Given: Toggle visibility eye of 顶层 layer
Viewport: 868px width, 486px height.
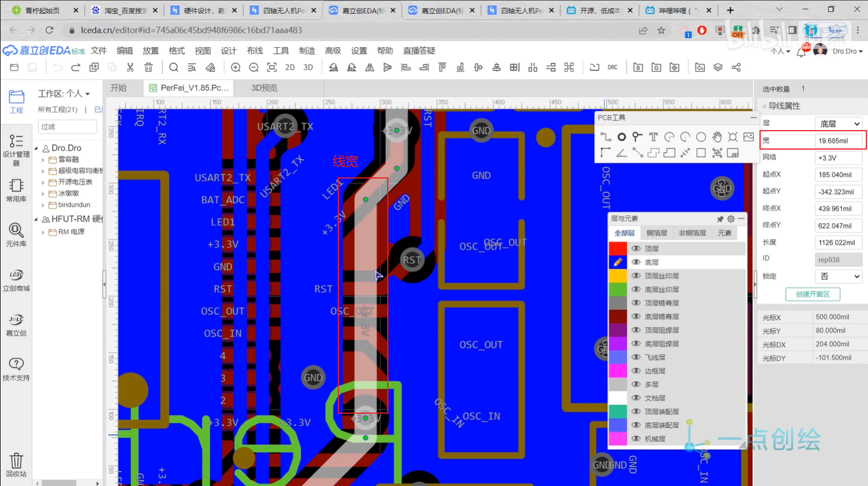Looking at the screenshot, I should 636,249.
